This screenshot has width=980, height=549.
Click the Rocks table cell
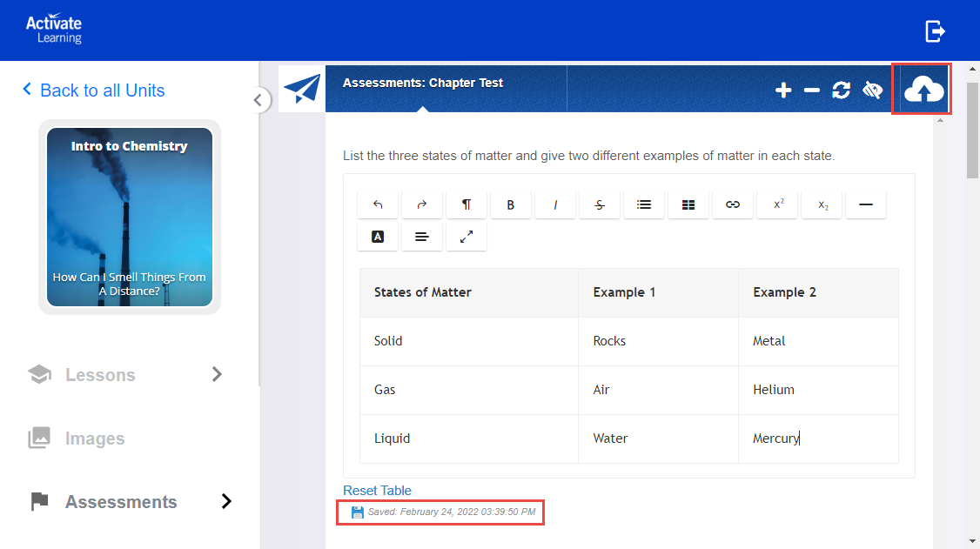pyautogui.click(x=658, y=341)
